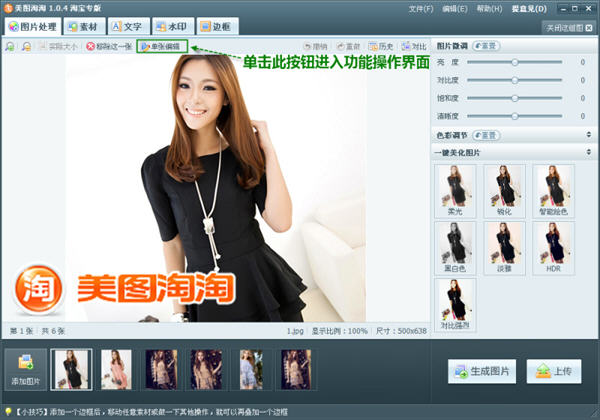Click the 实际大小 actual size button
The height and width of the screenshot is (420, 600).
(x=58, y=47)
